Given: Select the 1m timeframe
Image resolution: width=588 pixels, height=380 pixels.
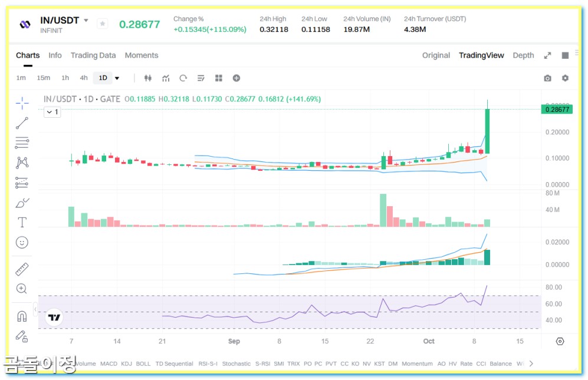Looking at the screenshot, I should click(21, 78).
